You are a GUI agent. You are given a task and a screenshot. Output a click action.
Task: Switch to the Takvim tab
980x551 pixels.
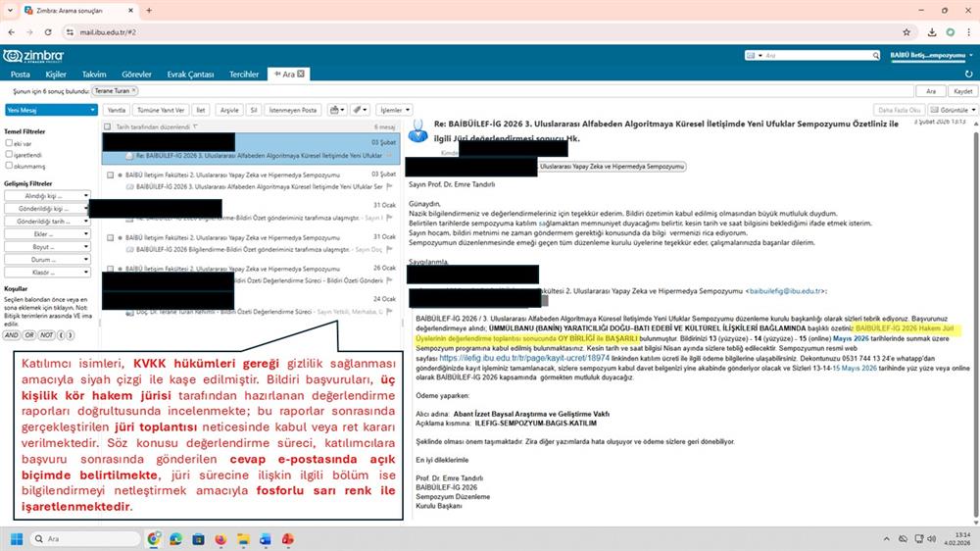[94, 74]
